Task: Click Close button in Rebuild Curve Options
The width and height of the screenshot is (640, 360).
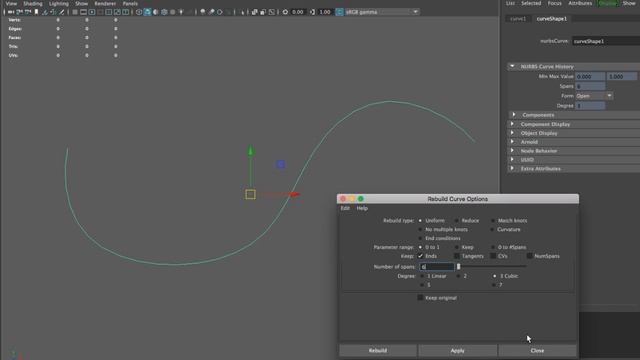Action: coord(537,350)
